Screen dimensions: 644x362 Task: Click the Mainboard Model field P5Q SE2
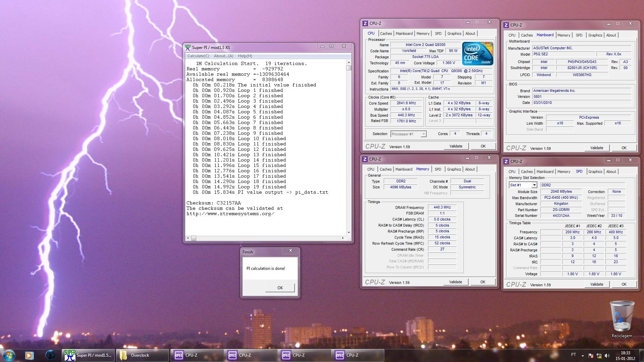click(x=563, y=54)
